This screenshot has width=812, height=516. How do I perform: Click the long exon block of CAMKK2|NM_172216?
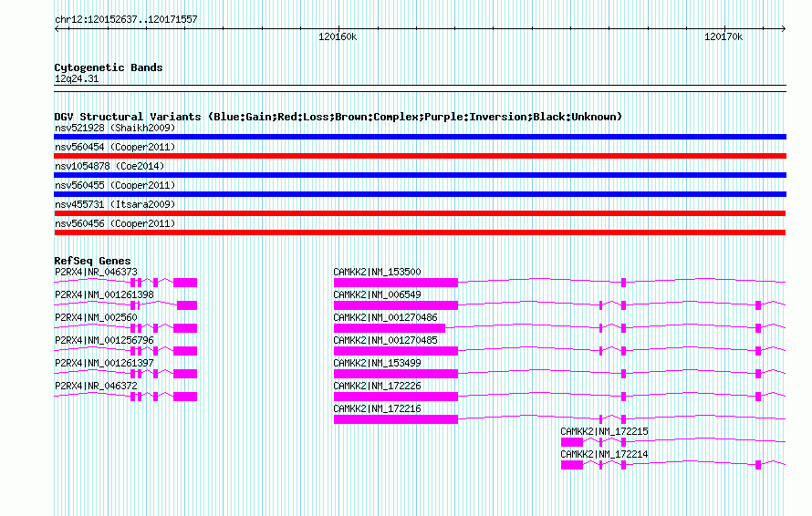pos(396,419)
